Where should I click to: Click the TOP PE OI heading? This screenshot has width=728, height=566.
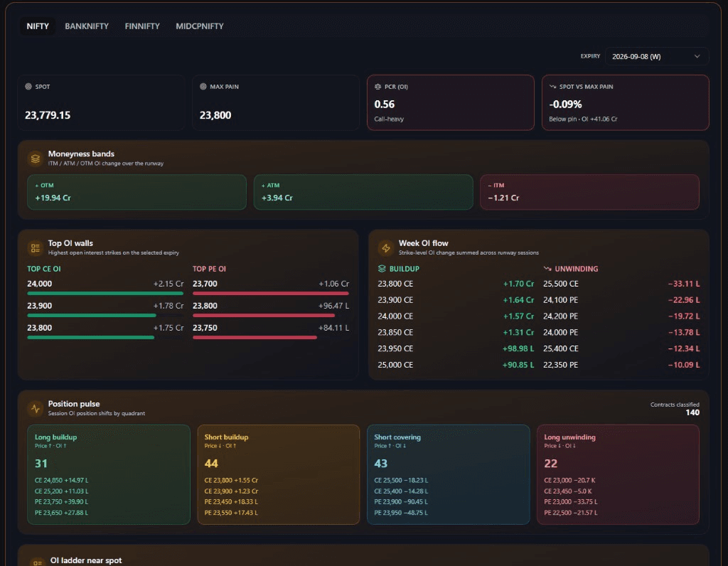click(x=210, y=269)
